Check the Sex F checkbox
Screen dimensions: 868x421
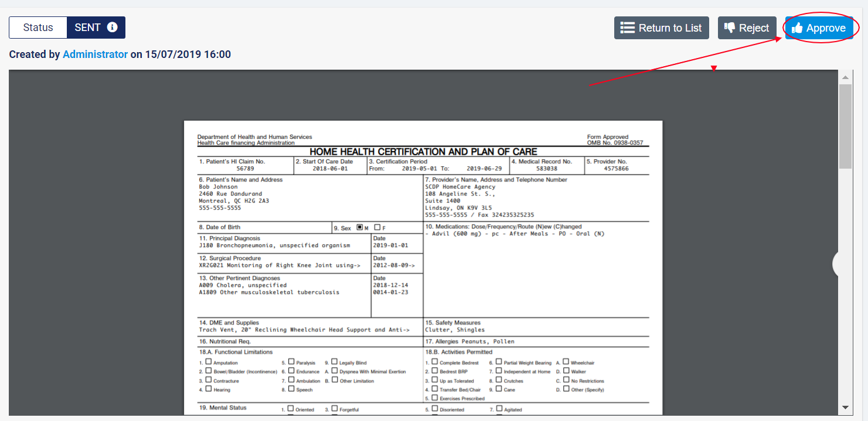point(377,228)
